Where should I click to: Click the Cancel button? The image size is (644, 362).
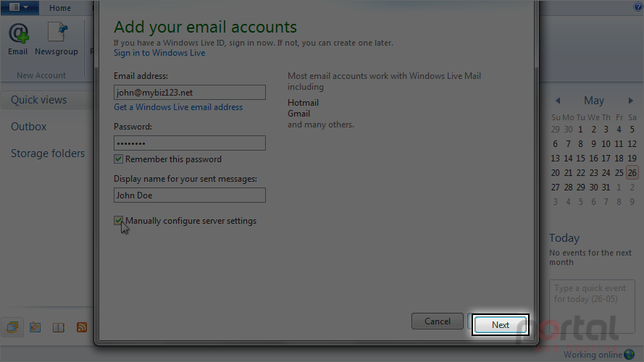[x=438, y=321]
